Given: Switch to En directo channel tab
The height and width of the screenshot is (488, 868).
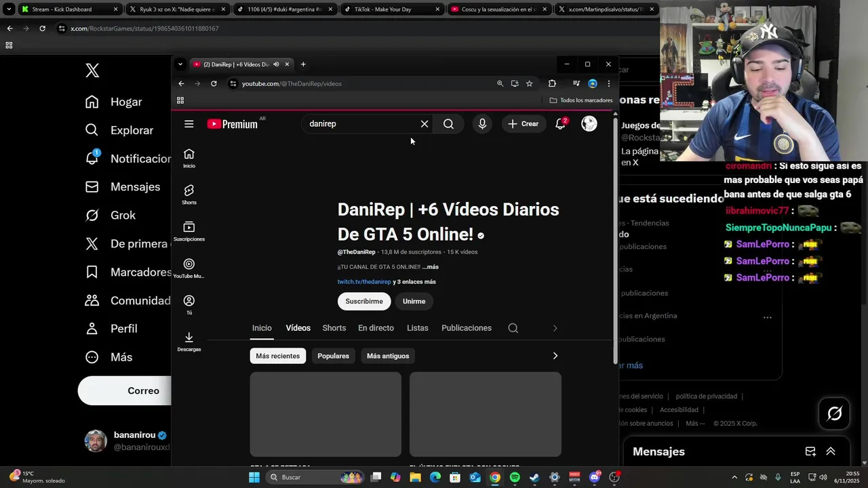Looking at the screenshot, I should click(376, 328).
